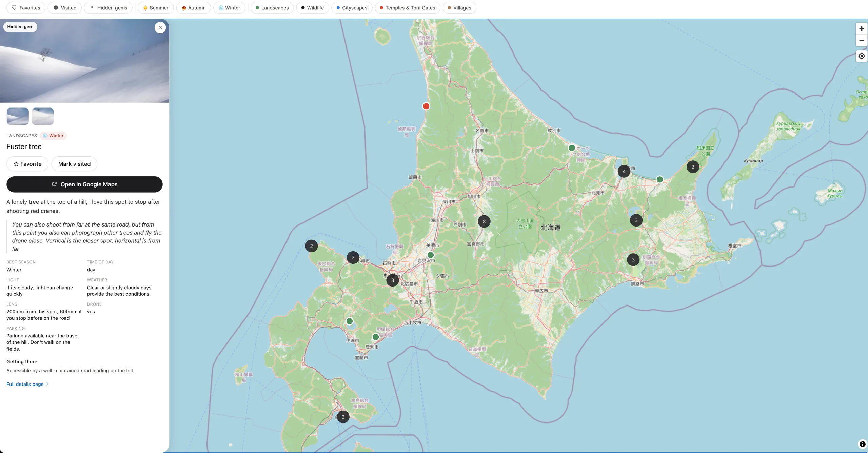The width and height of the screenshot is (868, 453).
Task: Locate my position on the map
Action: (x=862, y=56)
